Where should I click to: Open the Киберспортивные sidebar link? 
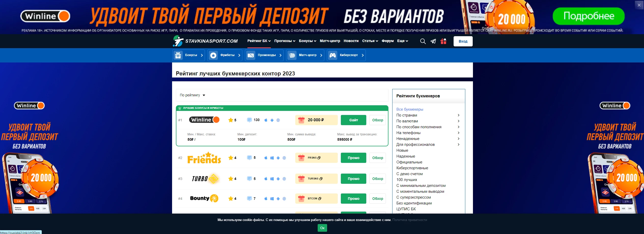point(412,168)
